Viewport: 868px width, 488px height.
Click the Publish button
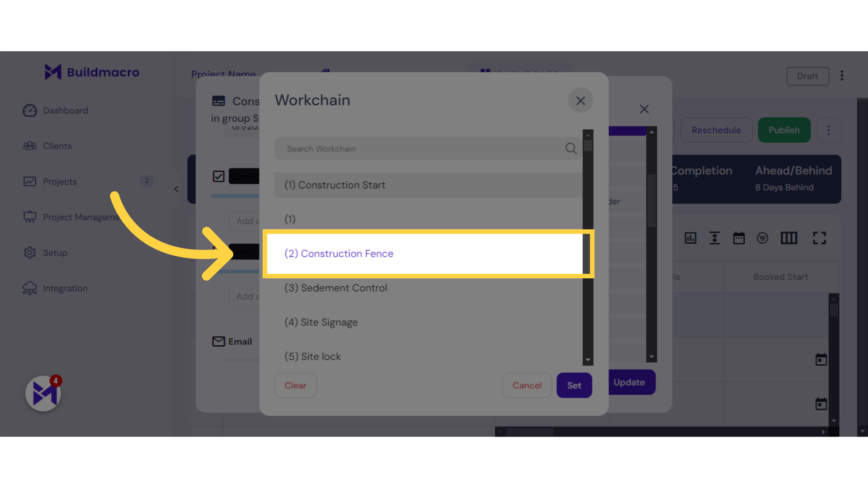coord(784,130)
